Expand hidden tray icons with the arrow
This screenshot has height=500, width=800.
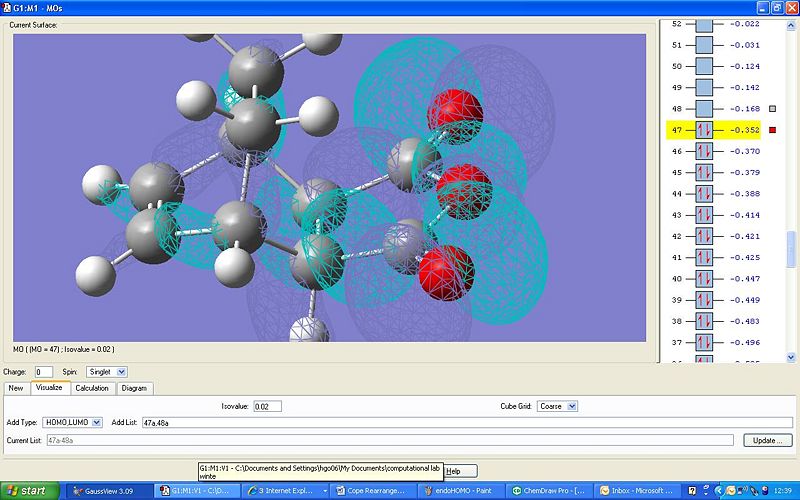[719, 490]
